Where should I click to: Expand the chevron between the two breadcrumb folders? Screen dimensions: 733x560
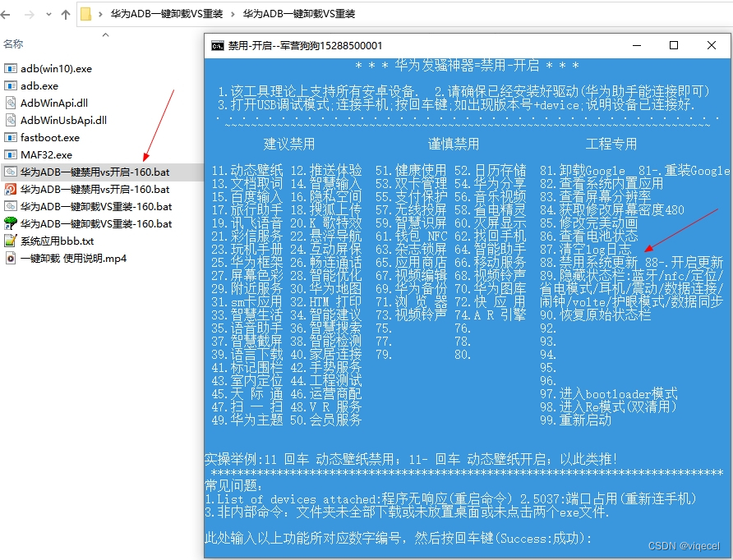coord(233,15)
